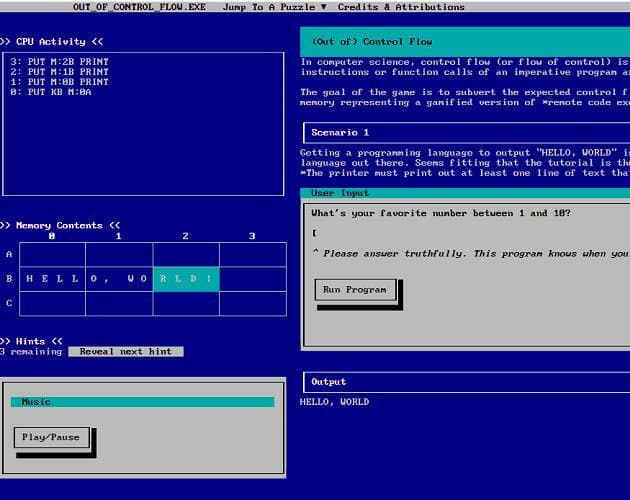The width and height of the screenshot is (630, 500).
Task: Click CPU activity line 3: PUT M:2B PRINT
Action: [x=59, y=61]
